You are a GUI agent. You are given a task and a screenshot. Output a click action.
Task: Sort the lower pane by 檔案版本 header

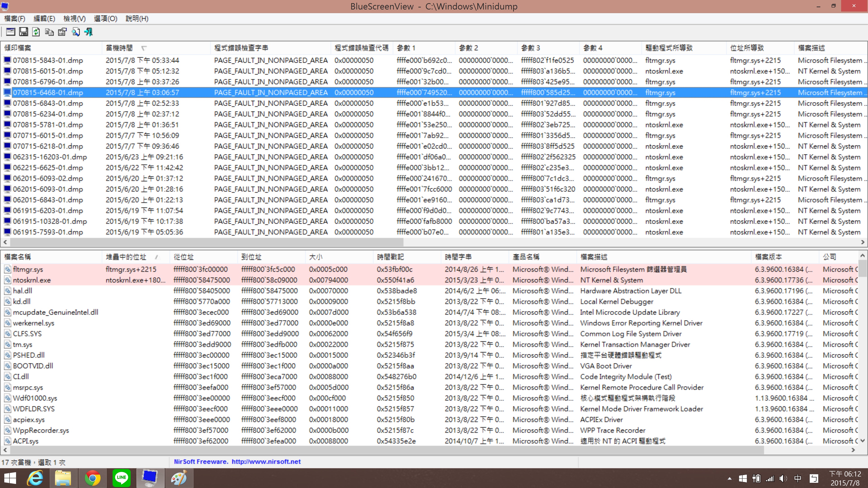[x=785, y=257]
